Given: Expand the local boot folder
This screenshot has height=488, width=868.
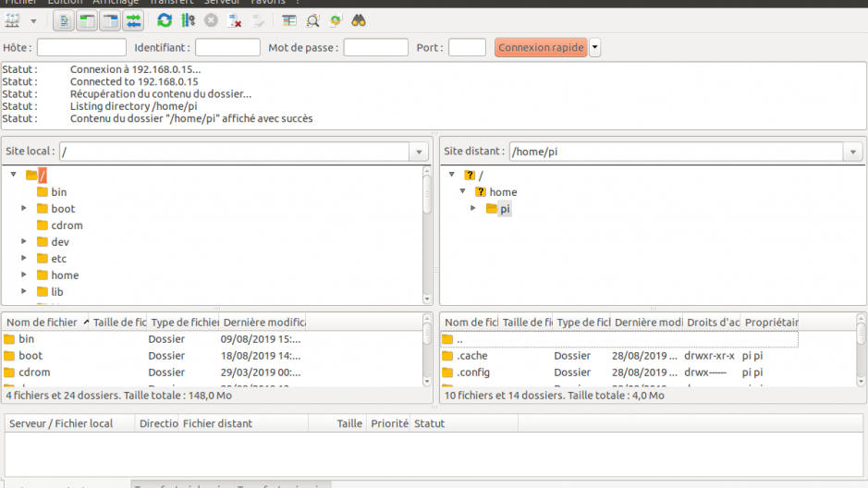Looking at the screenshot, I should pos(24,208).
